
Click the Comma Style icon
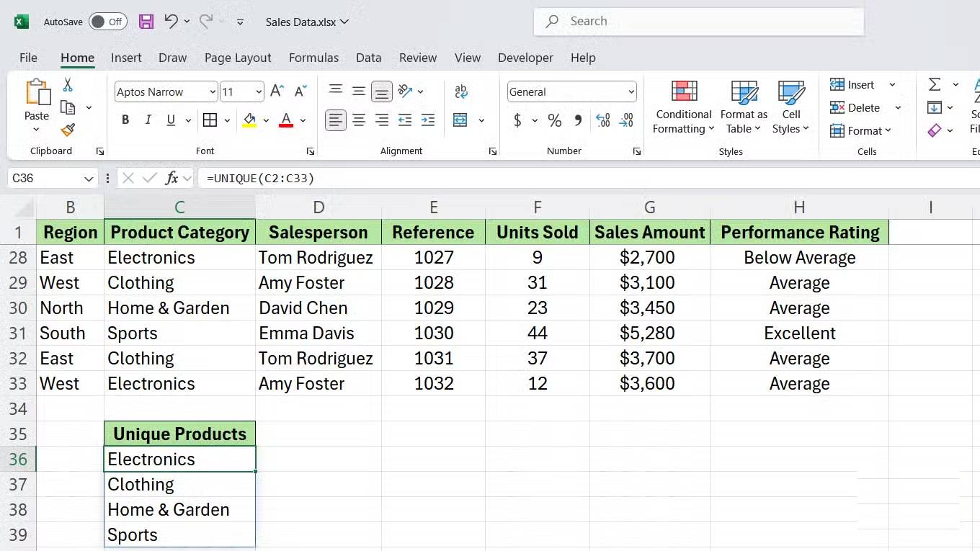click(x=578, y=120)
